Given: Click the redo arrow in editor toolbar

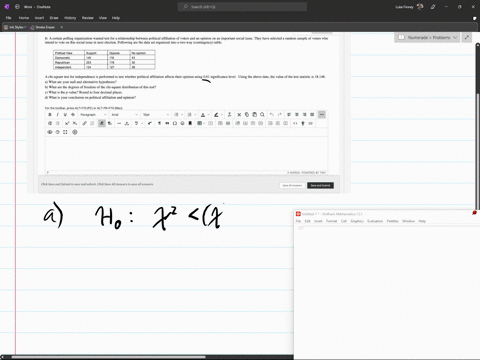Looking at the screenshot, I should click(x=279, y=115).
